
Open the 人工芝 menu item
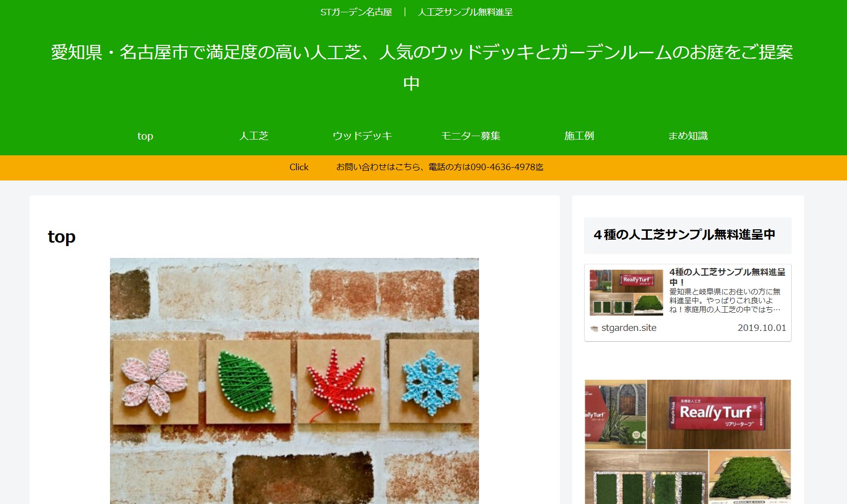click(x=254, y=136)
